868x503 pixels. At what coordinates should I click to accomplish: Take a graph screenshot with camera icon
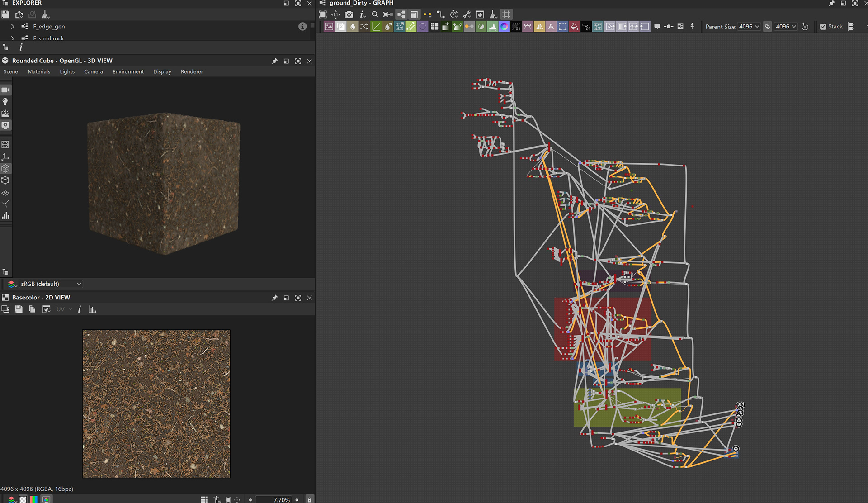[349, 14]
